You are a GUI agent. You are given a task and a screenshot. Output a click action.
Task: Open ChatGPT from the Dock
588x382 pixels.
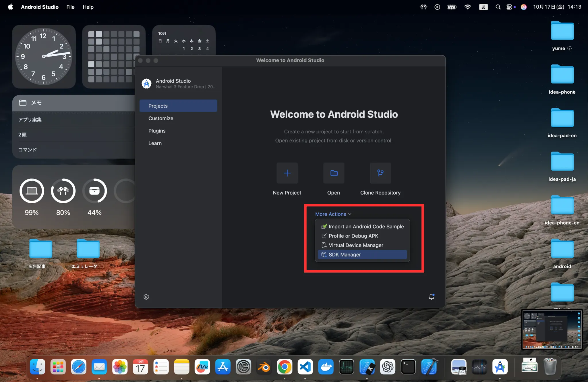pyautogui.click(x=388, y=367)
